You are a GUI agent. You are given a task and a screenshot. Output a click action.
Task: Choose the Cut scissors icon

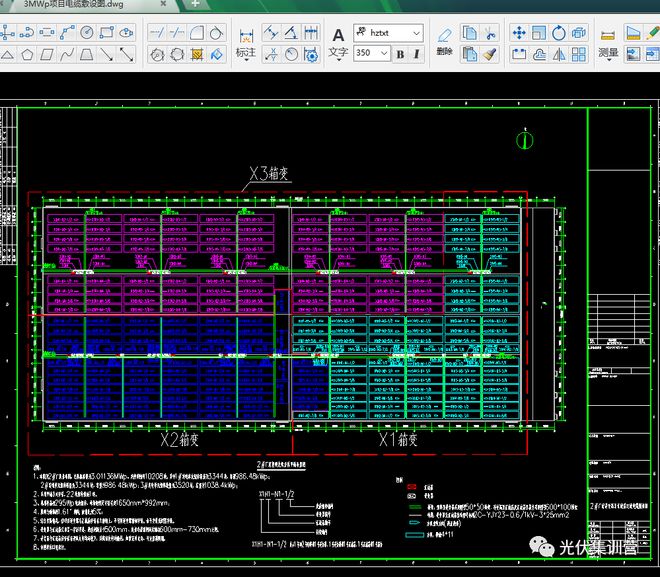(490, 33)
